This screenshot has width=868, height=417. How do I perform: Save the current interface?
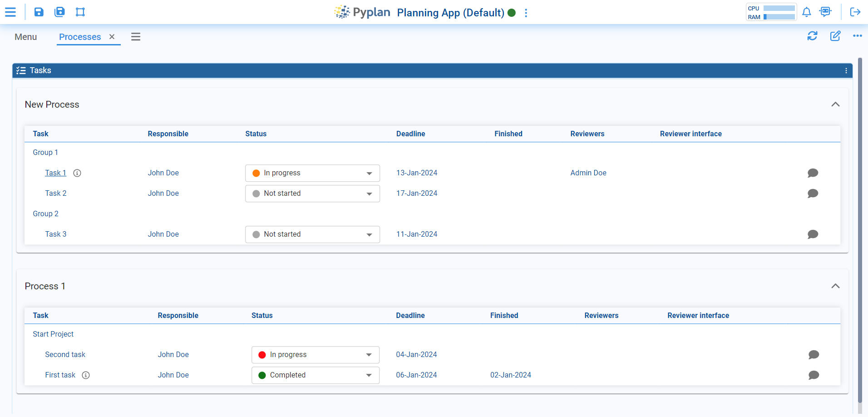pyautogui.click(x=39, y=12)
